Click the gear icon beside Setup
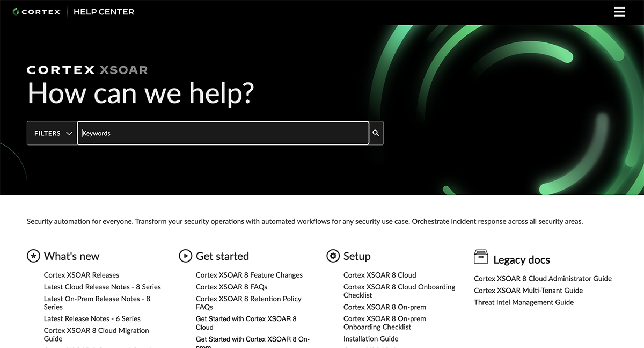 point(333,256)
